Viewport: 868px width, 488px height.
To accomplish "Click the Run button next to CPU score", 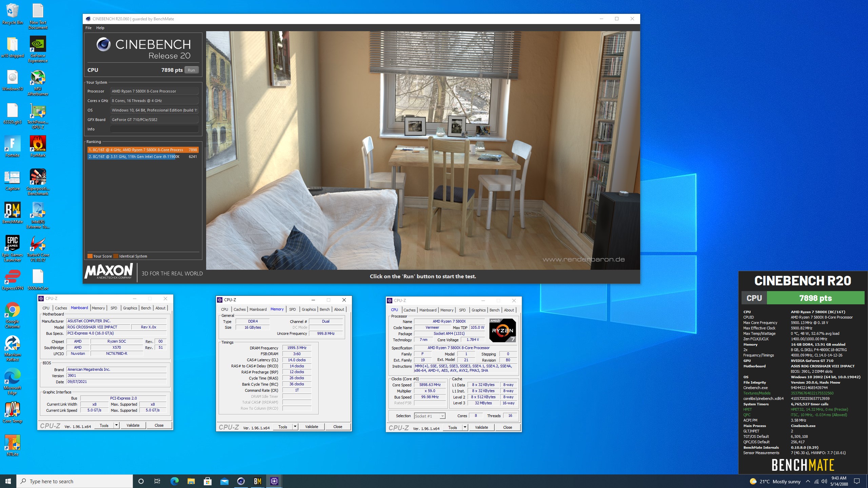I will pyautogui.click(x=192, y=70).
